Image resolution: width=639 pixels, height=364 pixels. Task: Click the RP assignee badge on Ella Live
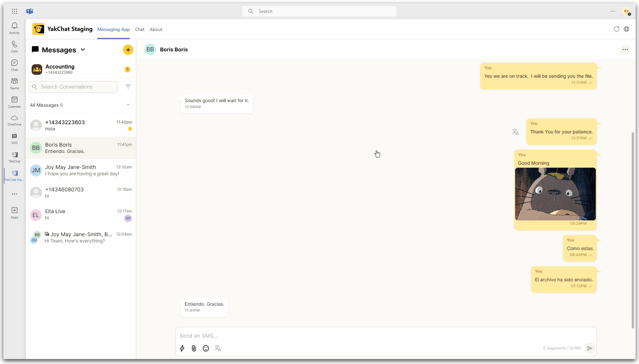[x=128, y=218]
